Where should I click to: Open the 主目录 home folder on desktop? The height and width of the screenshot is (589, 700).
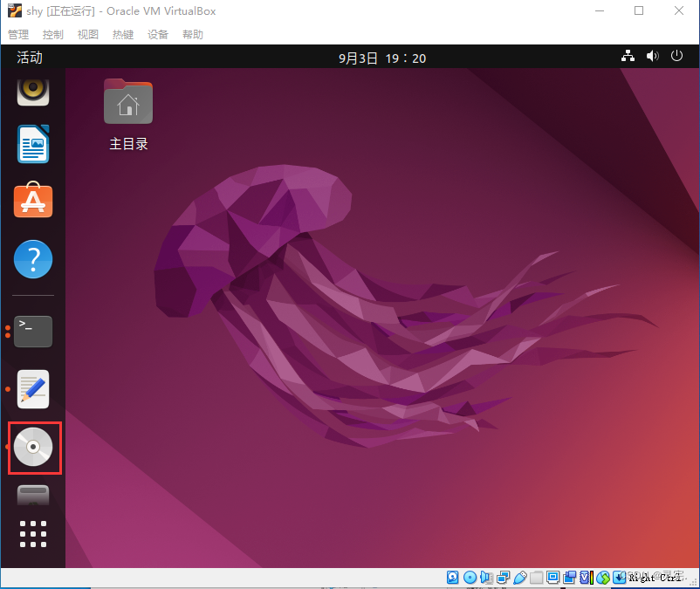coord(128,115)
